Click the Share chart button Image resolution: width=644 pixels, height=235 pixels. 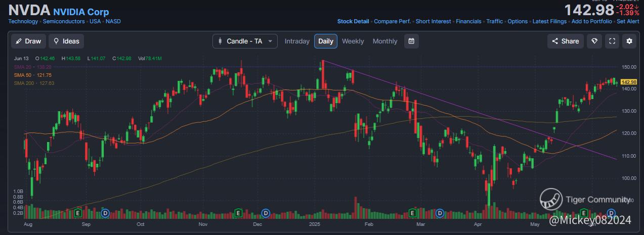566,41
